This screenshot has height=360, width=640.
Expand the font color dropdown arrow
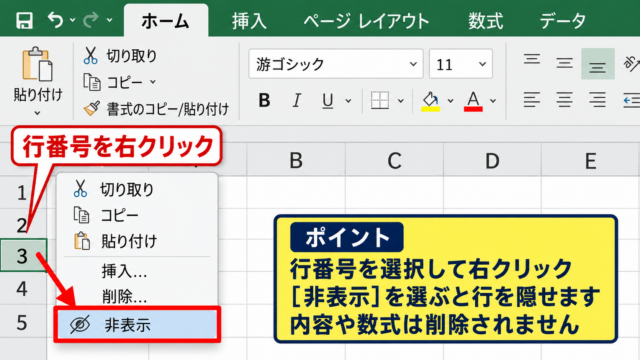(493, 100)
